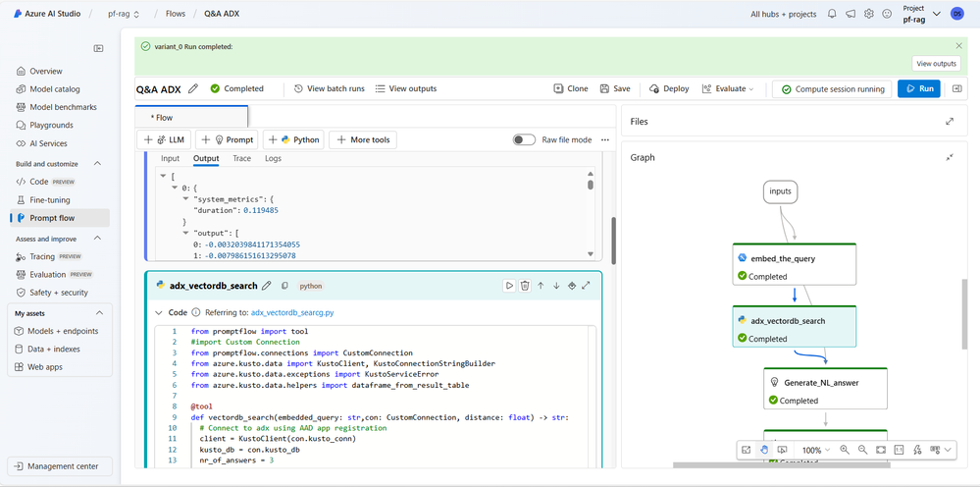Collapse the left navigation sidebar
The image size is (980, 487).
point(98,48)
